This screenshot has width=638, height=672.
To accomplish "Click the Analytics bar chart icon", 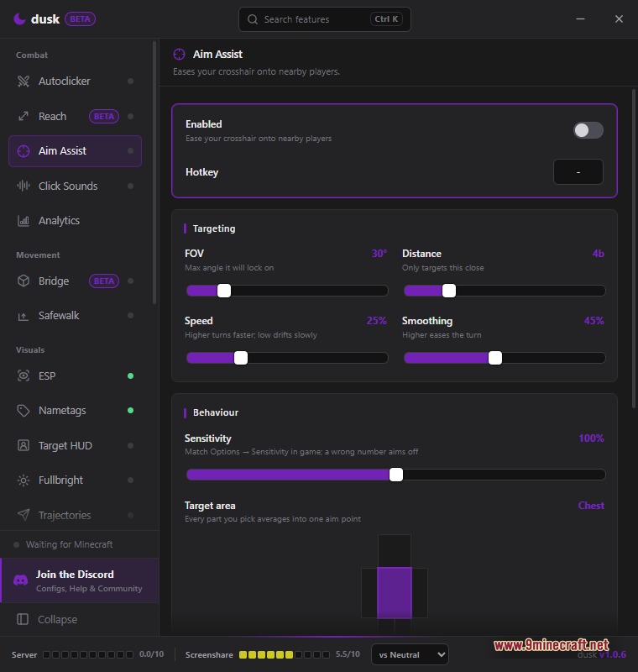I will [24, 221].
